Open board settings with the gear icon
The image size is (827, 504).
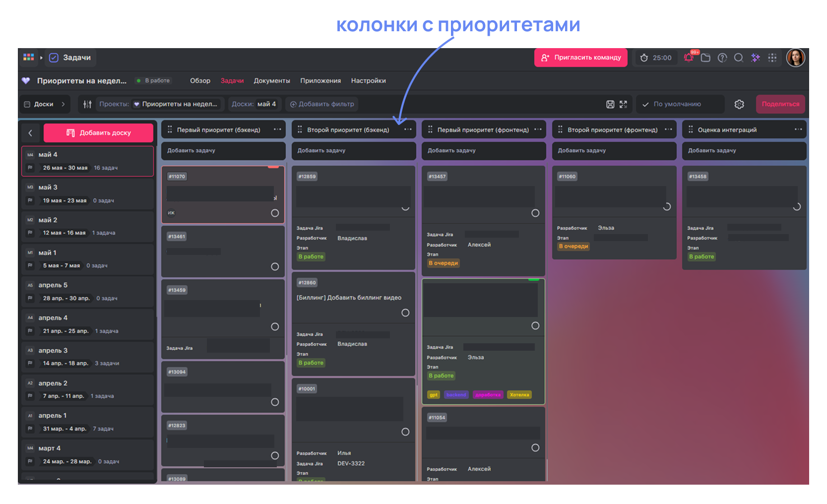tap(739, 104)
